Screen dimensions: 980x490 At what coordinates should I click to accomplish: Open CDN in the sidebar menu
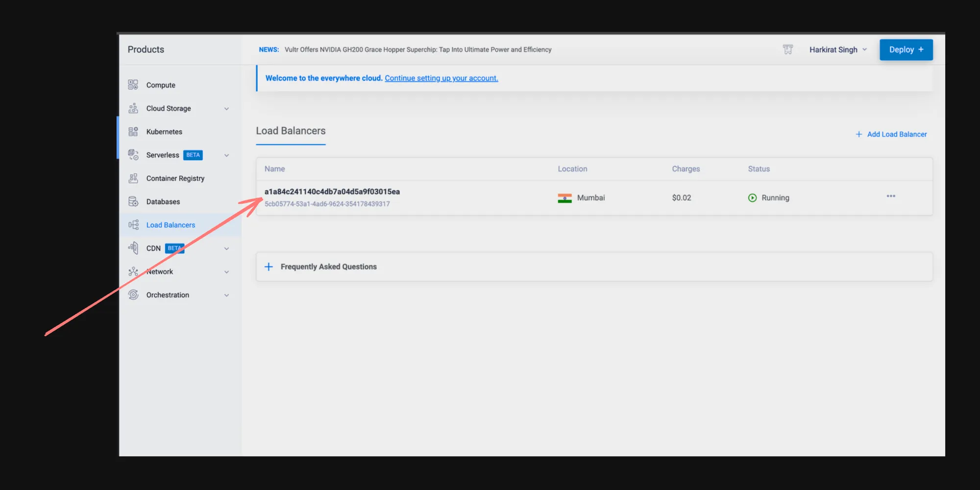(x=153, y=248)
